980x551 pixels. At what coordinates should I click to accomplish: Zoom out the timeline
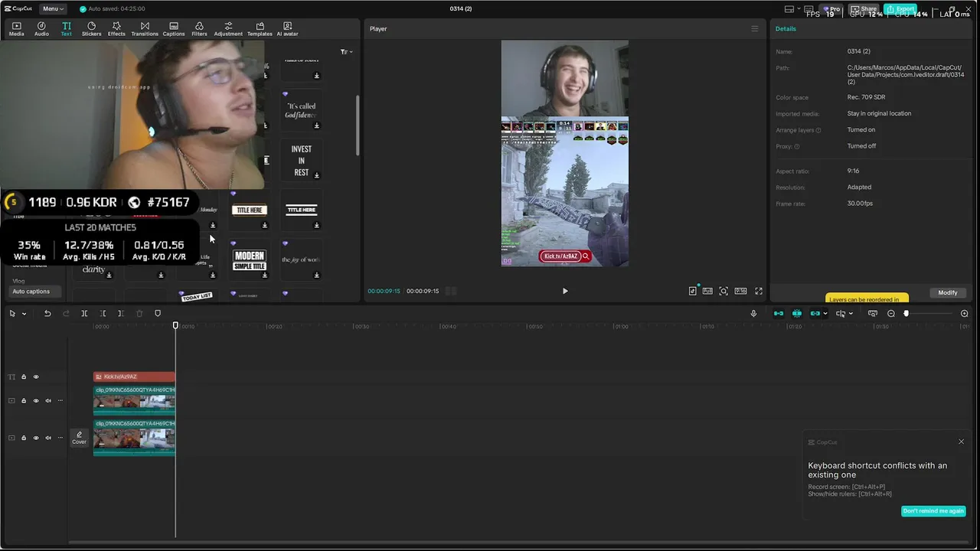(891, 314)
